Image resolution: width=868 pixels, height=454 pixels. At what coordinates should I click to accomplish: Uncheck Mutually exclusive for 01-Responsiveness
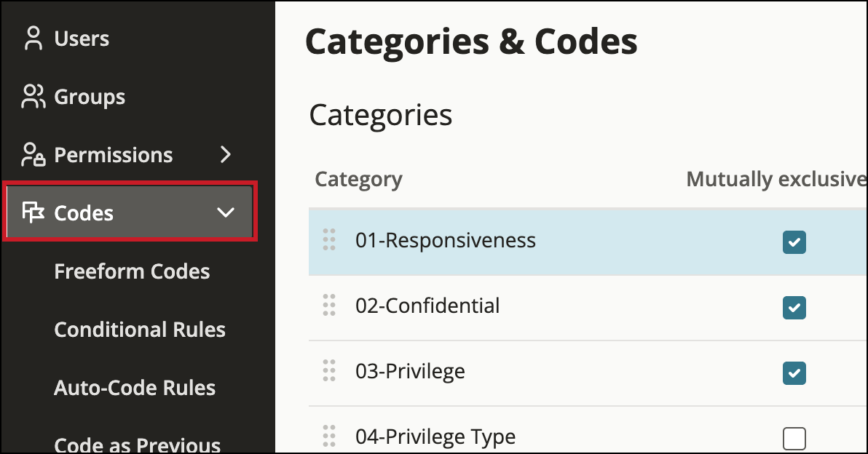click(794, 242)
